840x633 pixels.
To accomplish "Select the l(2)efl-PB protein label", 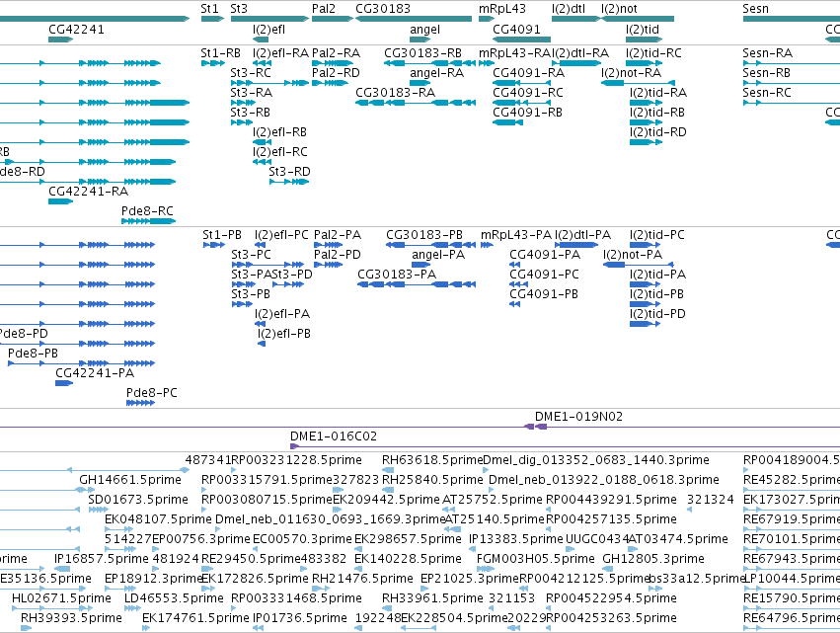I will click(x=284, y=335).
